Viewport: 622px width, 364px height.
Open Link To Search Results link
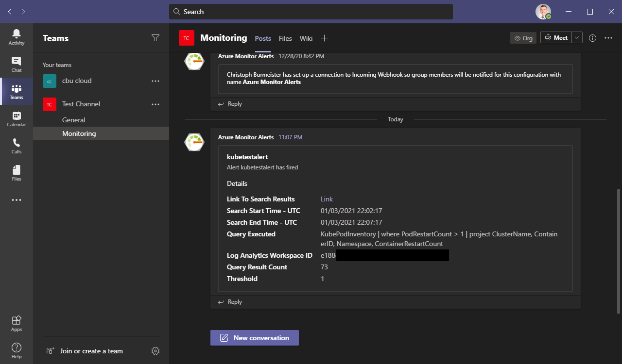point(327,199)
